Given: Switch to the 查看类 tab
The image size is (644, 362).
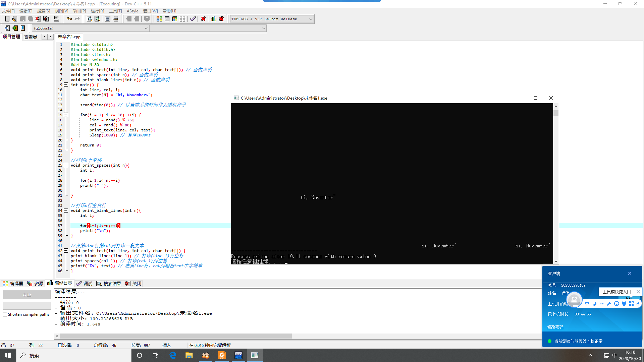Looking at the screenshot, I should click(31, 37).
